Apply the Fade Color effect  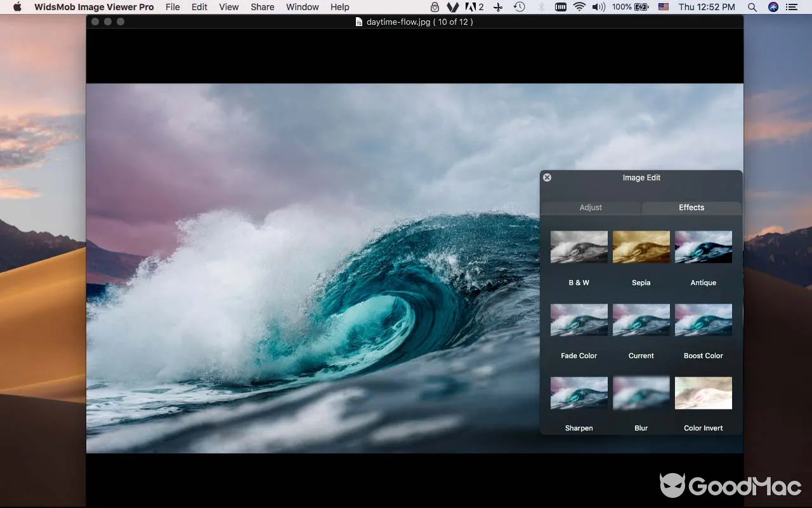tap(579, 320)
